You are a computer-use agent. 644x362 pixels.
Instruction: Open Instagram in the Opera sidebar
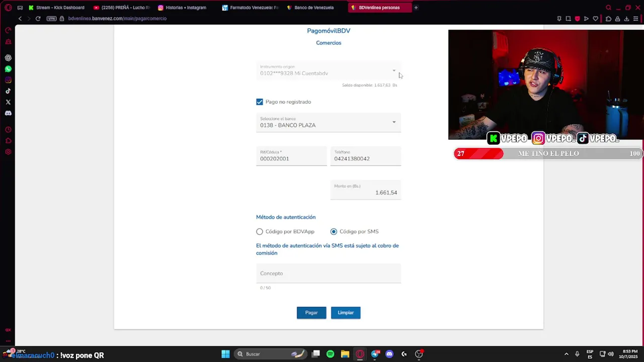(x=8, y=80)
